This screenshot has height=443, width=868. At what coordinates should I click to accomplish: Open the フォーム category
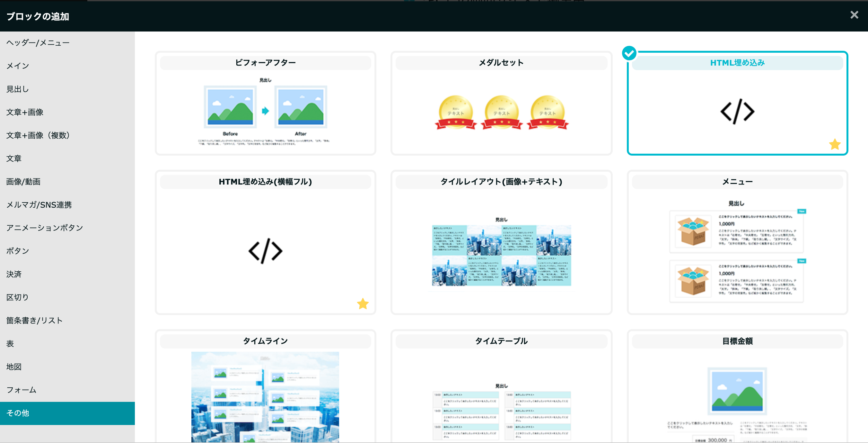pos(67,390)
